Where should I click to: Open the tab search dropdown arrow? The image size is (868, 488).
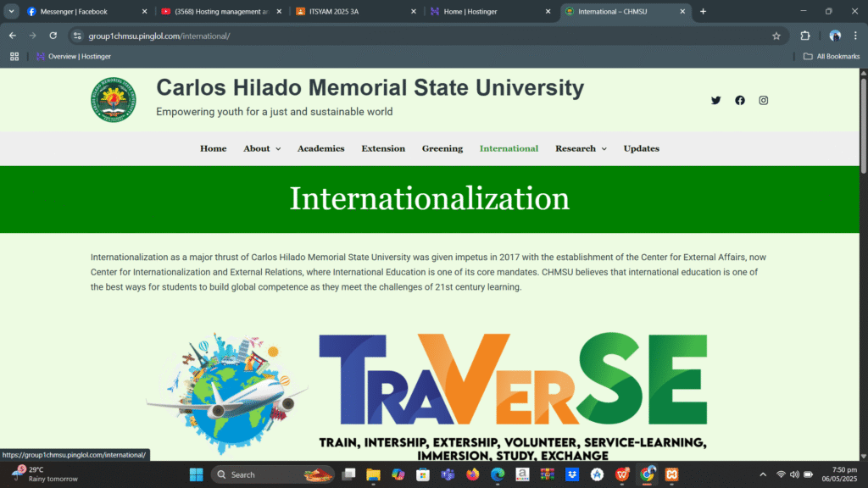point(12,12)
